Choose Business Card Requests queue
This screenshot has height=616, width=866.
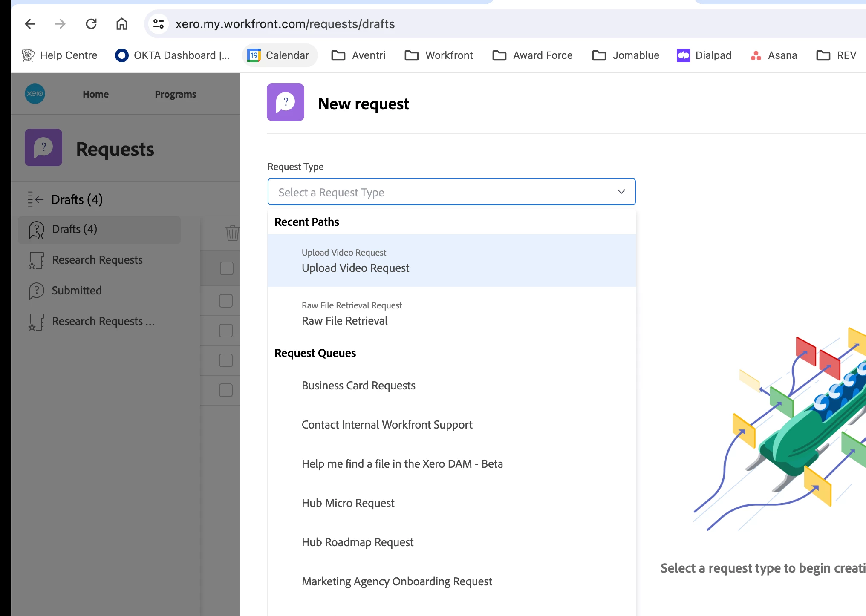click(x=358, y=386)
